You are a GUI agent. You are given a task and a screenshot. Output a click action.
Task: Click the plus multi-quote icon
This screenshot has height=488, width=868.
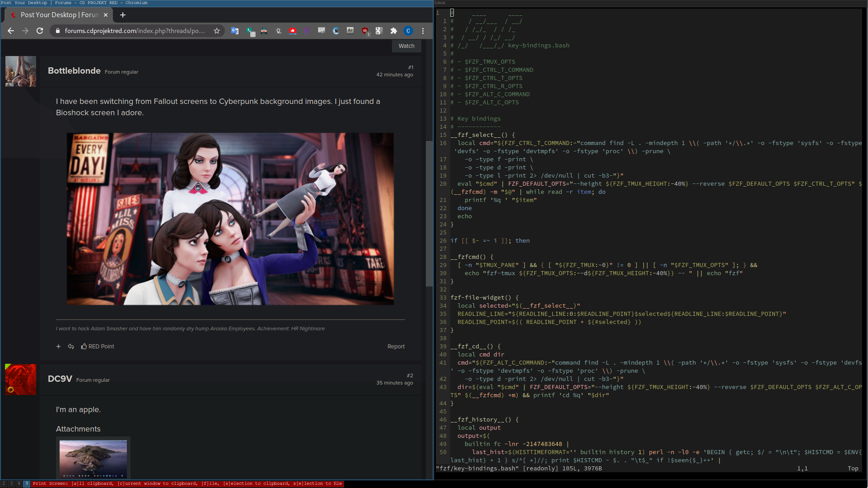58,347
